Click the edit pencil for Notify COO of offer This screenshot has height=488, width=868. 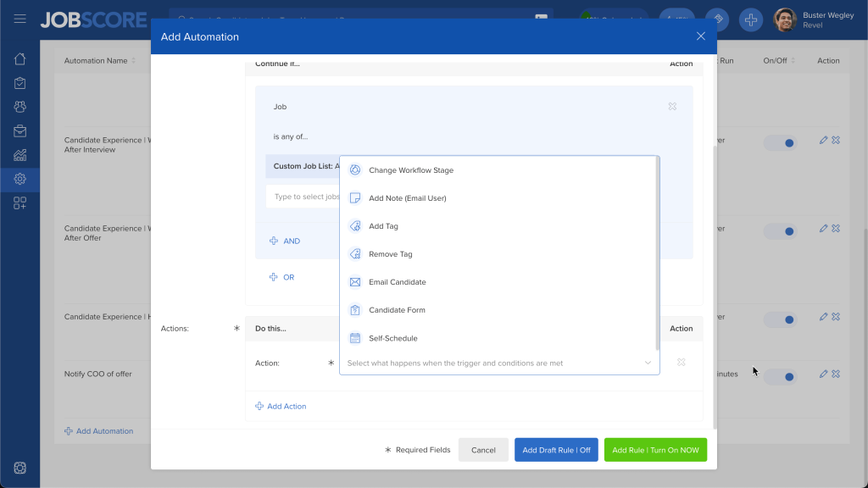pos(823,374)
